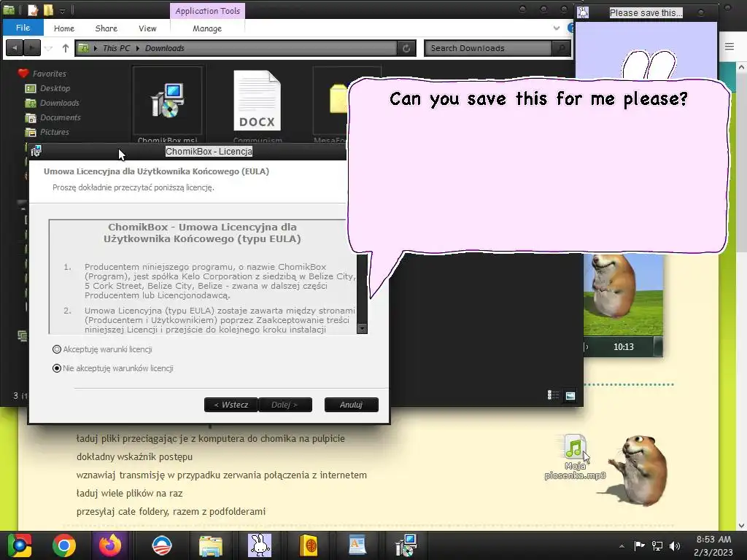Click browser page scrollbar up arrow

[x=741, y=68]
